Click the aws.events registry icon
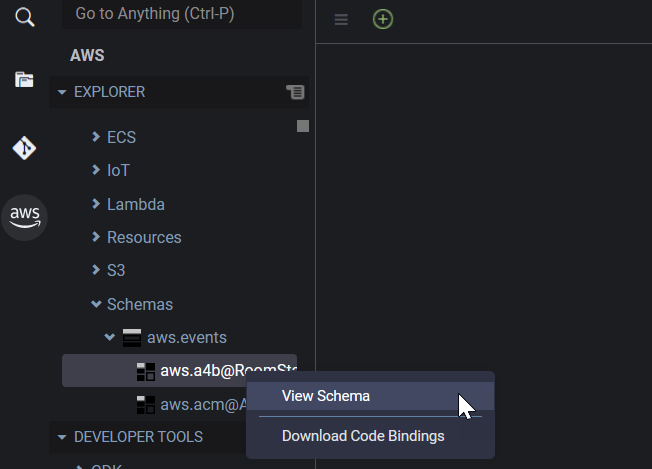This screenshot has height=469, width=652. pyautogui.click(x=132, y=338)
